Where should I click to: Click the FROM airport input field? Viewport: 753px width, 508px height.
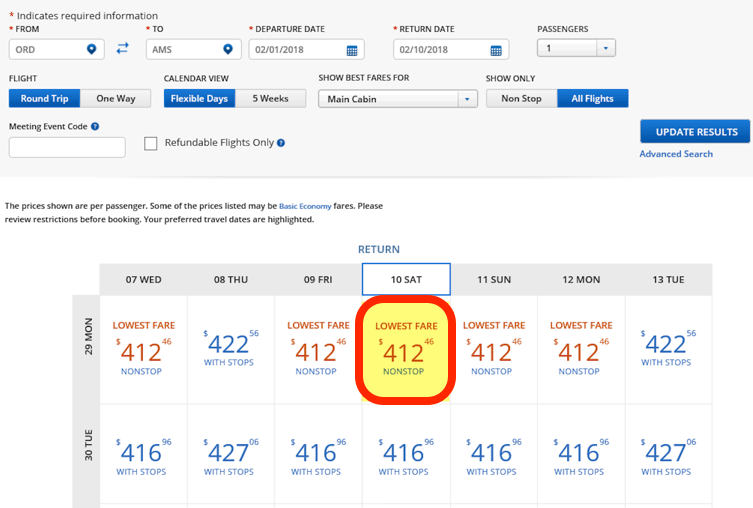pyautogui.click(x=57, y=49)
